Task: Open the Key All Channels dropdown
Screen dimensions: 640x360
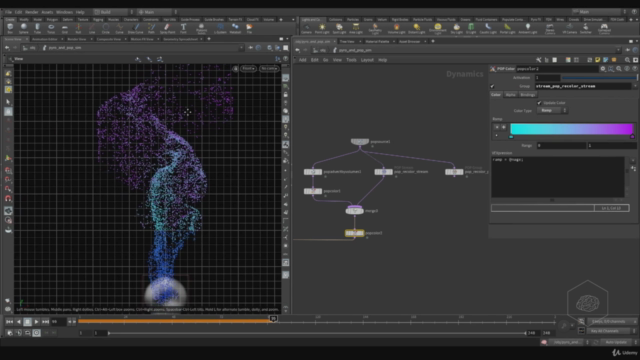Action: (x=611, y=331)
